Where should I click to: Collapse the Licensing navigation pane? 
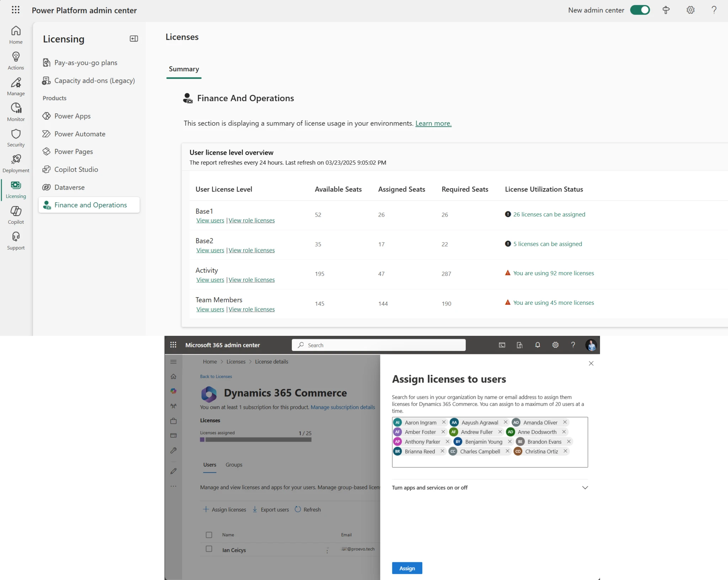tap(134, 39)
